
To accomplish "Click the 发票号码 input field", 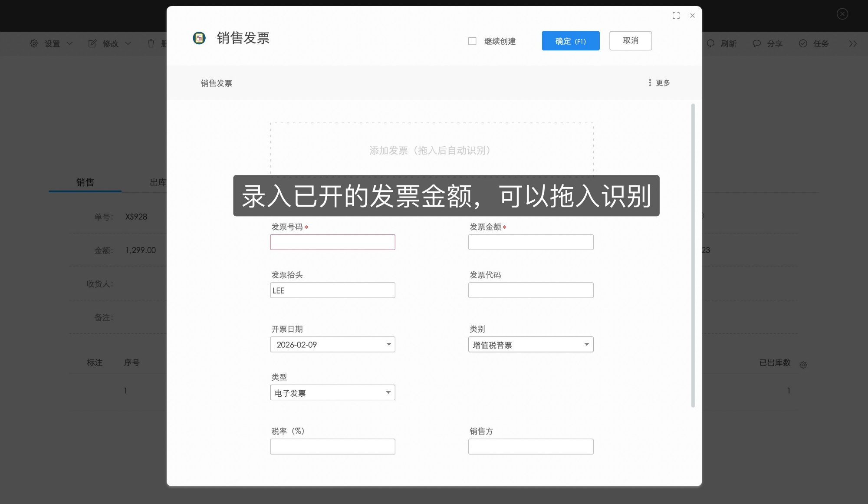I will pos(332,242).
